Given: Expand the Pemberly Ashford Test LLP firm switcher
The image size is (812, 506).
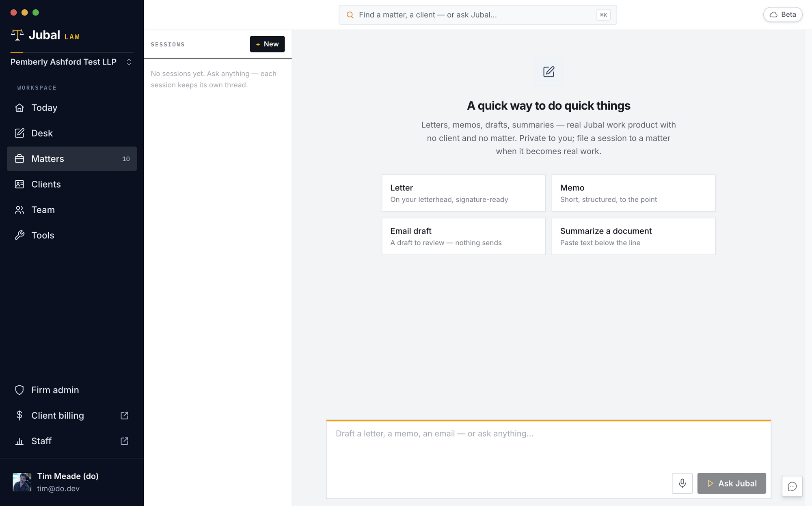Looking at the screenshot, I should click(71, 62).
